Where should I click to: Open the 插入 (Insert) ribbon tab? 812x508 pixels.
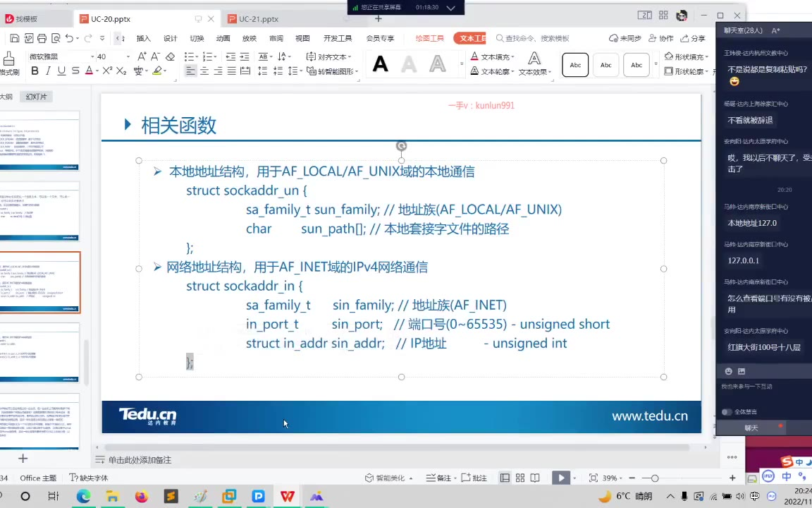144,38
